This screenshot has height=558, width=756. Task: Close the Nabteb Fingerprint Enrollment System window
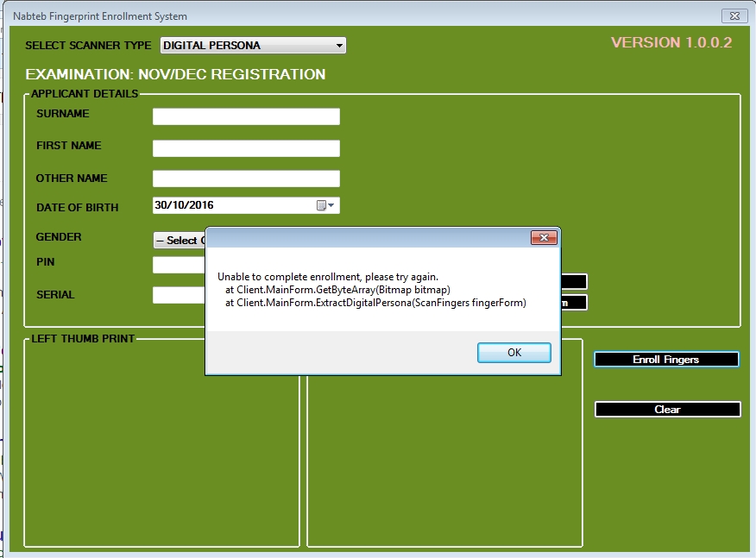[x=734, y=16]
